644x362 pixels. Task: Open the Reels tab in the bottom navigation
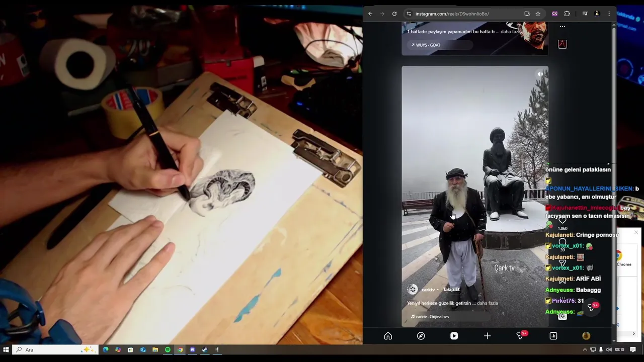click(454, 336)
